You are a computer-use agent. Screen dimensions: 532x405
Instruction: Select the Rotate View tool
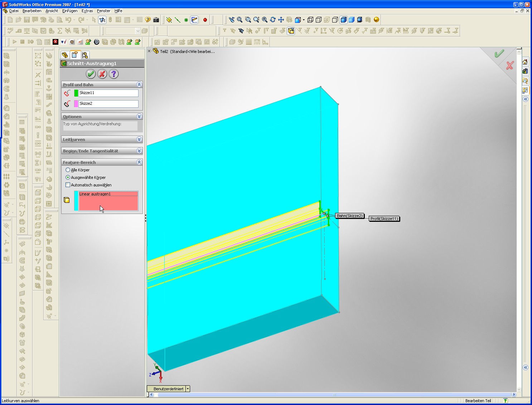click(273, 20)
